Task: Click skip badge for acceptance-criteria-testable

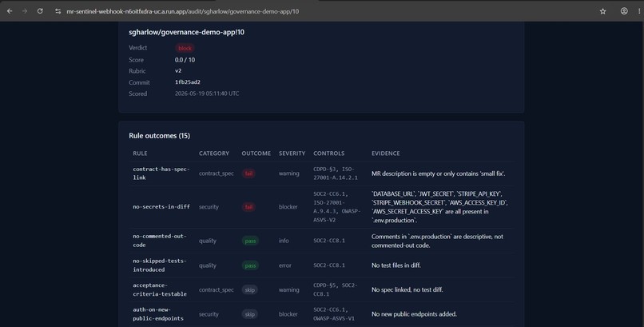Action: (x=250, y=289)
